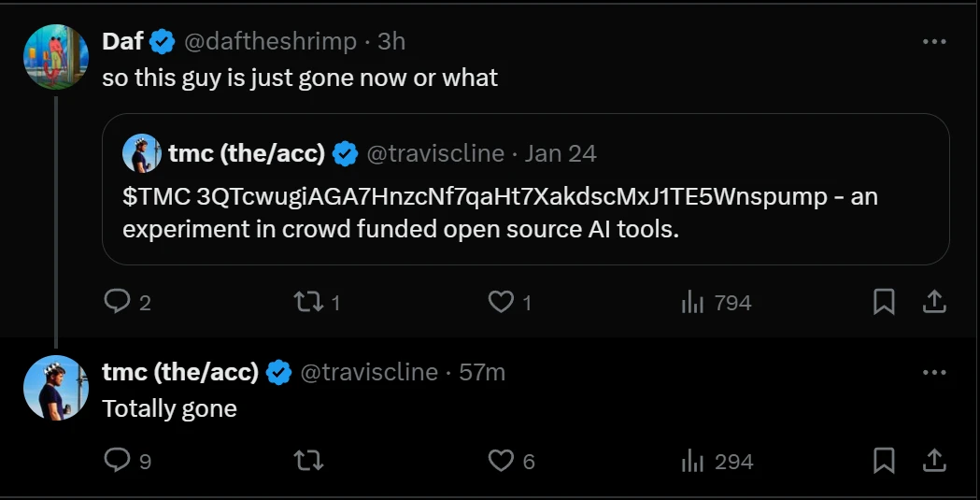Open the @daftheshrimp handle link
980x500 pixels.
point(270,42)
